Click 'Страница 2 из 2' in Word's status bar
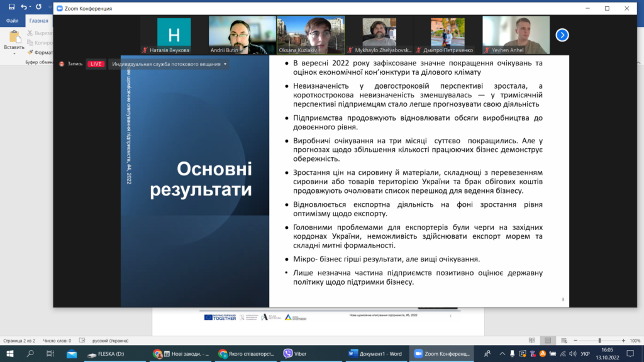The height and width of the screenshot is (362, 644). pos(19,341)
